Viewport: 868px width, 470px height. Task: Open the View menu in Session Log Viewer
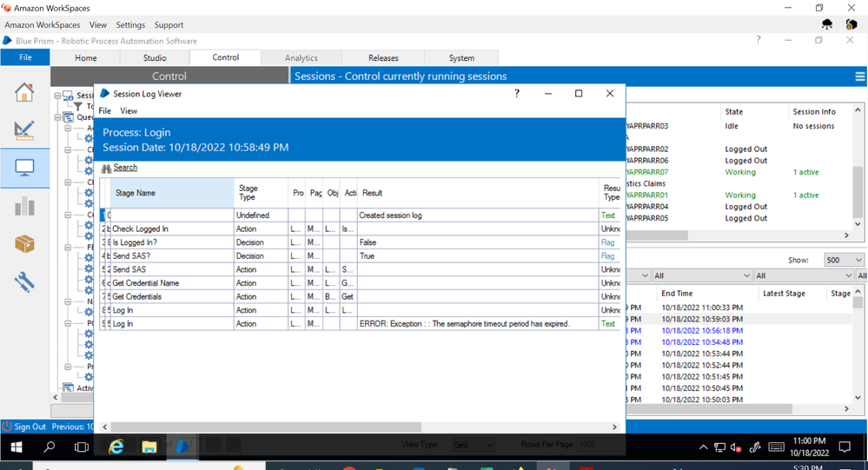click(x=129, y=111)
